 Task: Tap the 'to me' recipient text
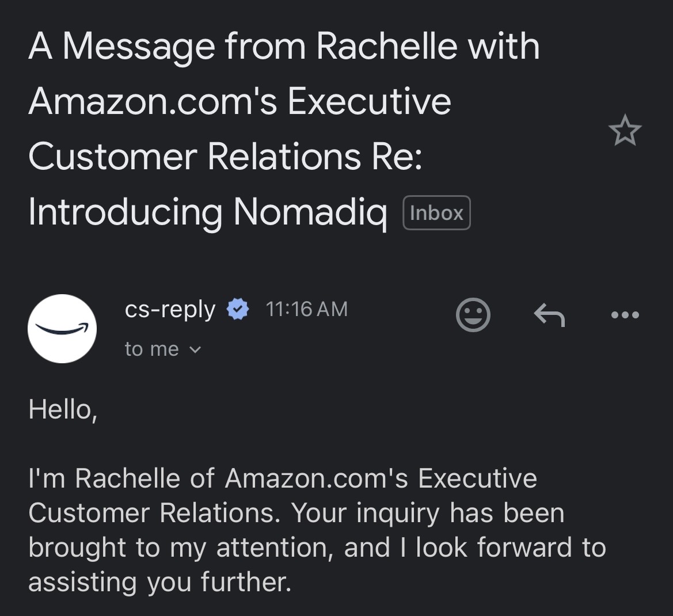[151, 349]
